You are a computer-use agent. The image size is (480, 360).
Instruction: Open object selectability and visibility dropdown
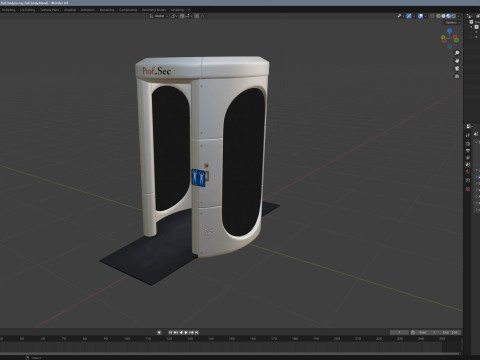click(x=400, y=16)
